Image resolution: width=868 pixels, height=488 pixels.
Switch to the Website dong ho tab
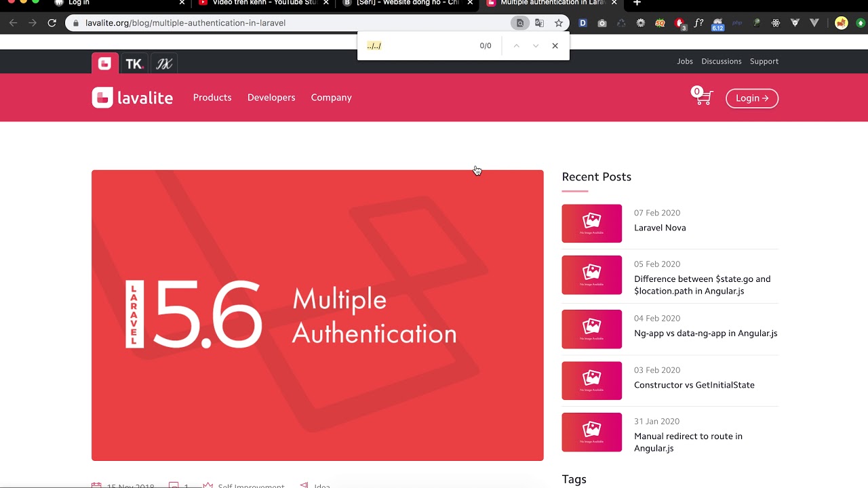point(407,3)
